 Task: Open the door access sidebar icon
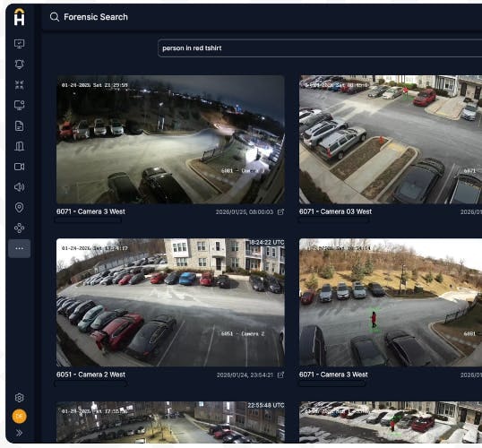click(20, 146)
